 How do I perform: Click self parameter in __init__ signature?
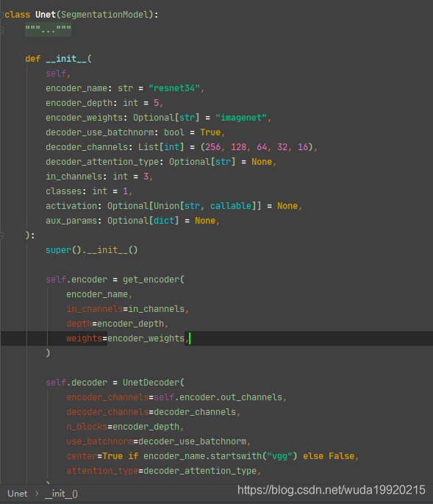pos(56,74)
